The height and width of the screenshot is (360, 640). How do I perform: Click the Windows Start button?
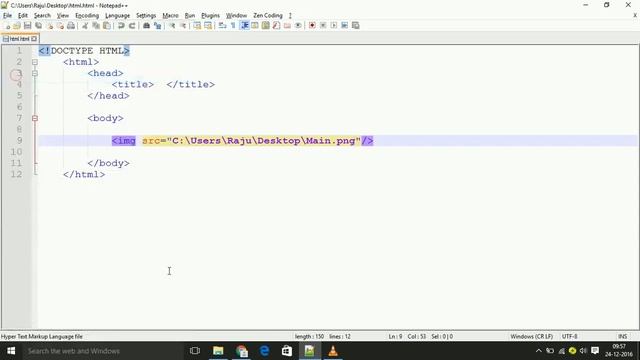coord(11,351)
